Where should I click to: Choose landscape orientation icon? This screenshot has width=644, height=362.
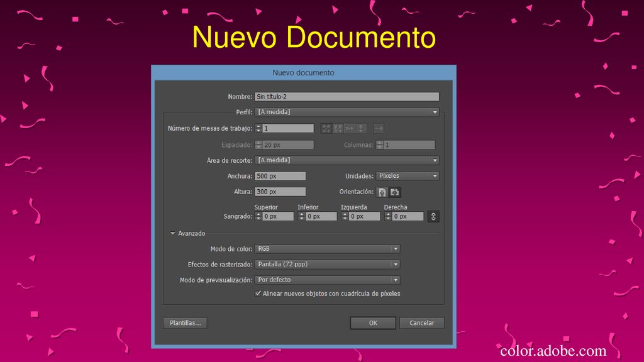(395, 192)
